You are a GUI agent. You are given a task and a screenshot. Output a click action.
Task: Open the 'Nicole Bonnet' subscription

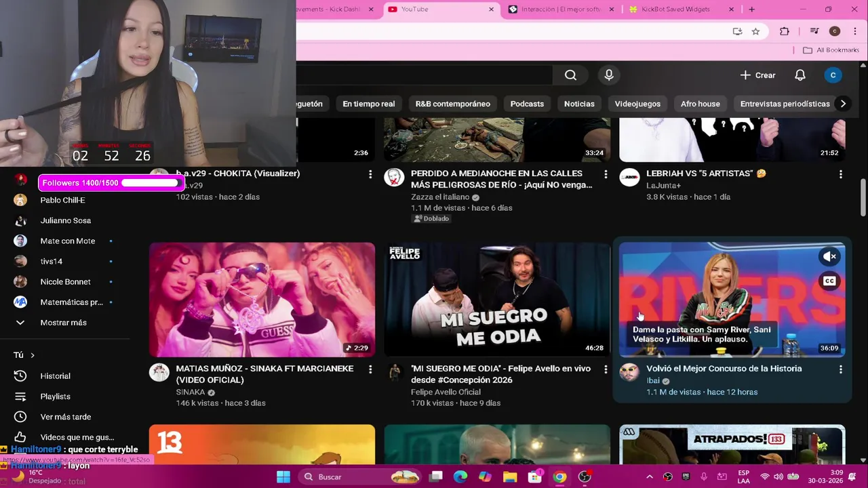[x=65, y=281]
